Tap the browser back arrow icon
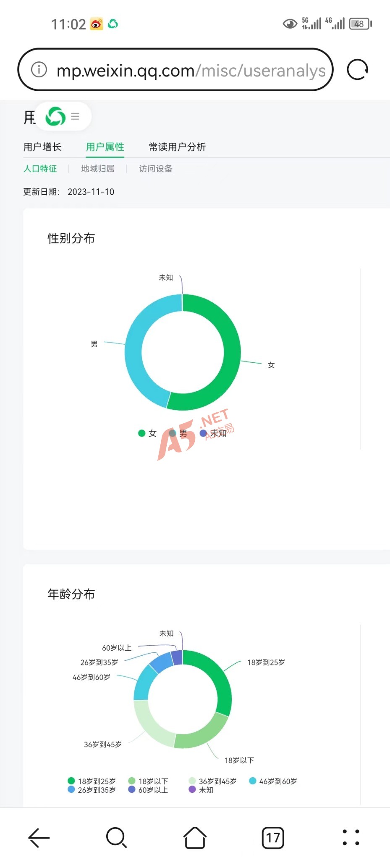This screenshot has width=390, height=868. click(39, 838)
